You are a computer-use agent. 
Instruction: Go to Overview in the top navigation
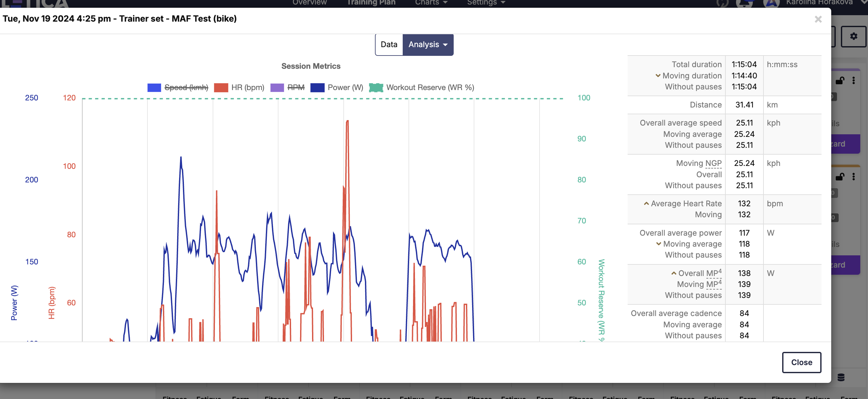pos(309,3)
